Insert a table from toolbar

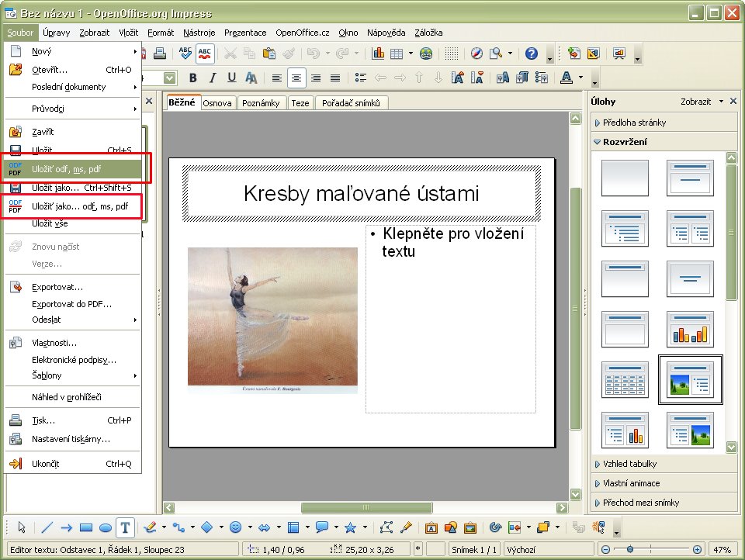click(x=397, y=54)
